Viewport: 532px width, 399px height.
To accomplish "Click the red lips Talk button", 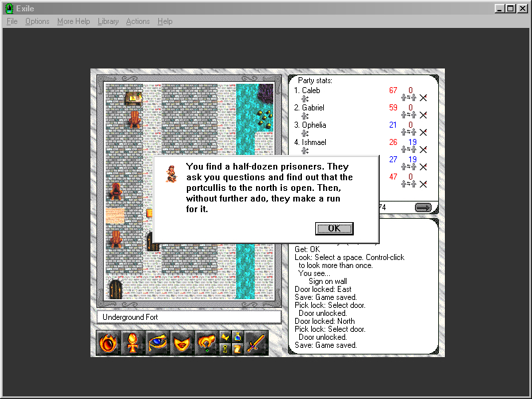I will click(x=182, y=343).
